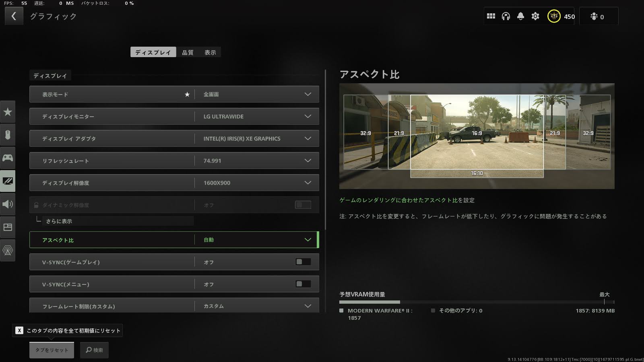Click the 1857: 8139 MB text

click(595, 311)
